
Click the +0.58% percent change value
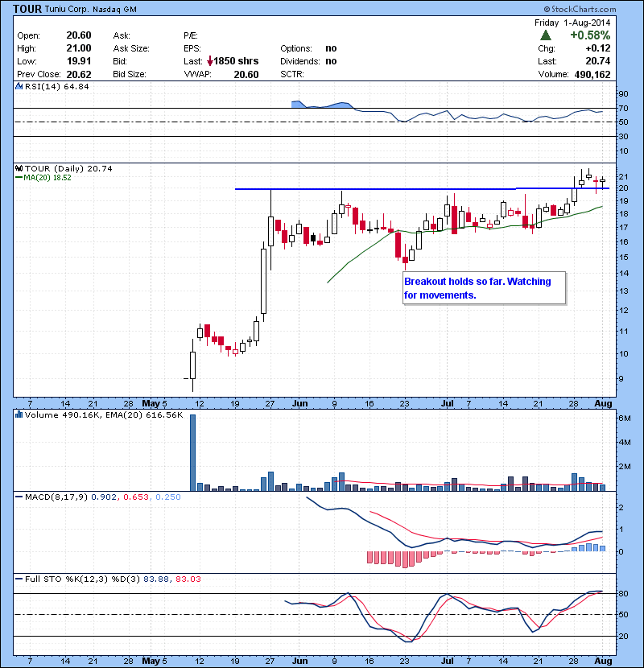590,35
